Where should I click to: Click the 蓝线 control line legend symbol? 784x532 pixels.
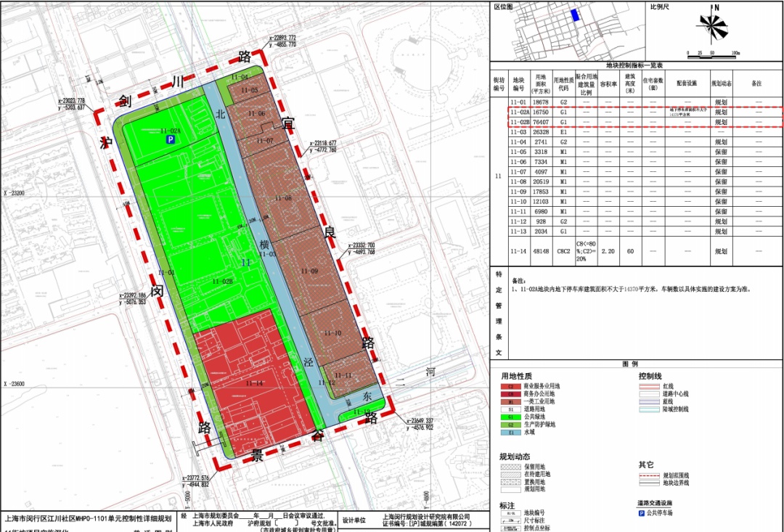coord(650,401)
